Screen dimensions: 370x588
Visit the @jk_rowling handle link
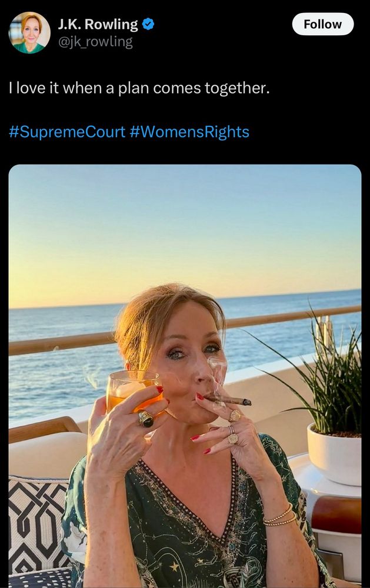click(95, 42)
